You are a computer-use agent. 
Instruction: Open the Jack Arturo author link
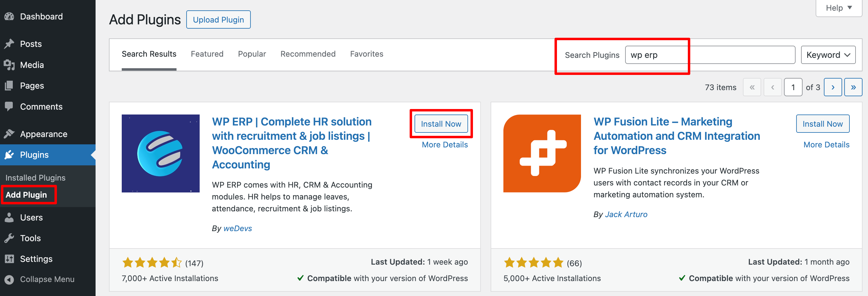[x=626, y=214]
